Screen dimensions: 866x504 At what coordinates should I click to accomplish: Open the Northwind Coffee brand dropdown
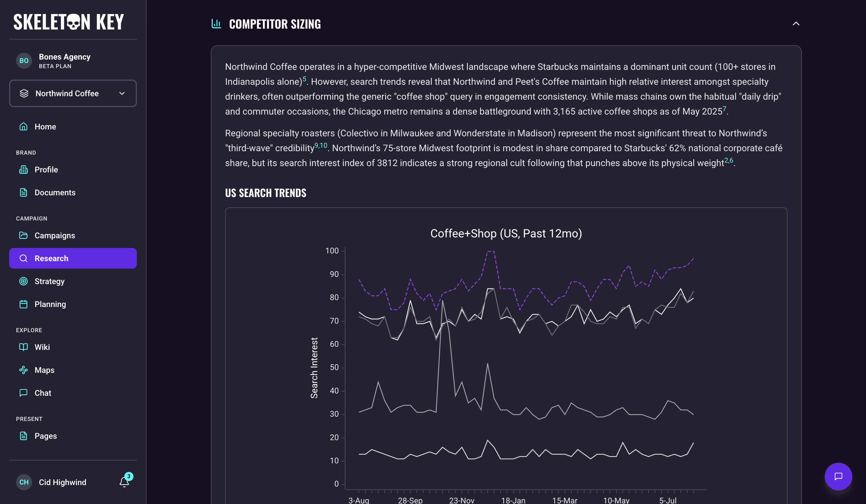[73, 93]
